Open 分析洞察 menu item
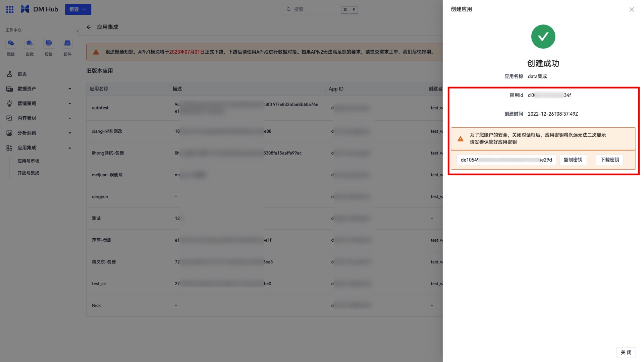 (39, 133)
